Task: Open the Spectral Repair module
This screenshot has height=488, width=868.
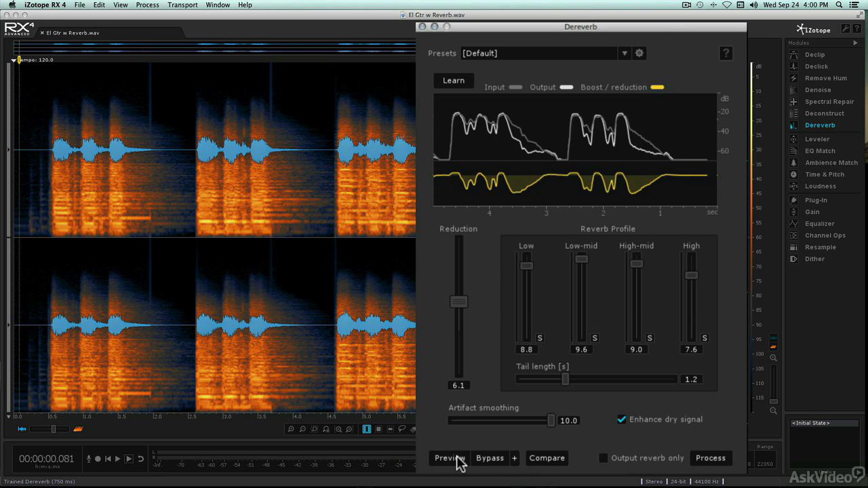Action: (829, 102)
